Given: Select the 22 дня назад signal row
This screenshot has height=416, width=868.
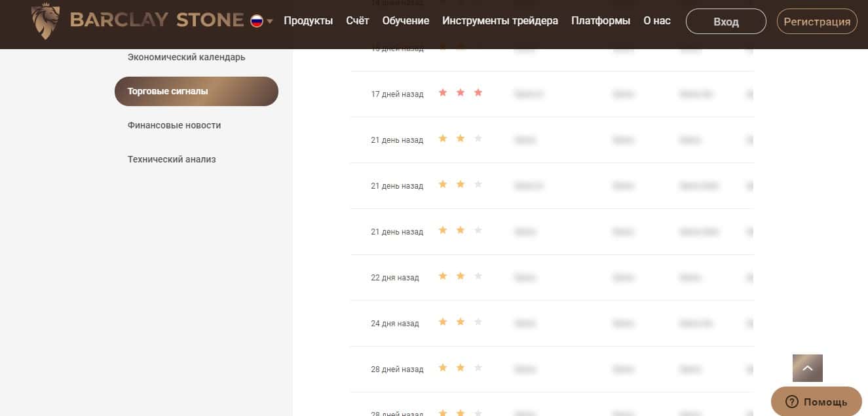Looking at the screenshot, I should [552, 278].
